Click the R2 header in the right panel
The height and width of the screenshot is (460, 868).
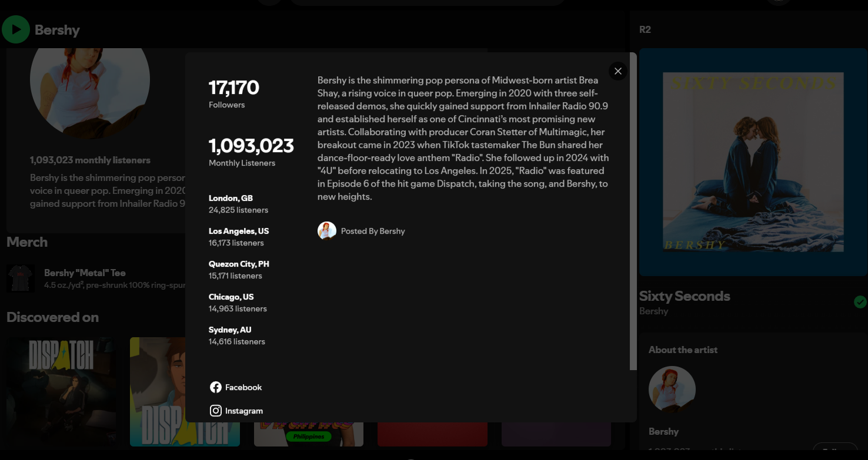(x=645, y=29)
